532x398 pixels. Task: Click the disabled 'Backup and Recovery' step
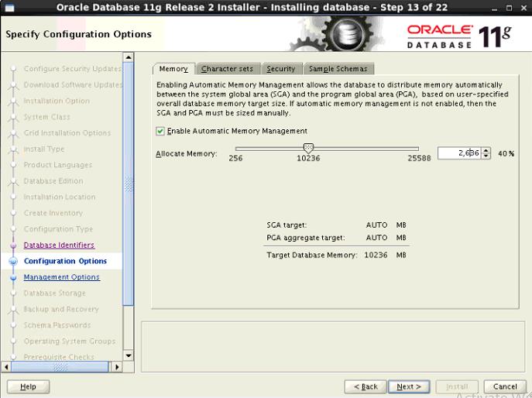coord(61,309)
